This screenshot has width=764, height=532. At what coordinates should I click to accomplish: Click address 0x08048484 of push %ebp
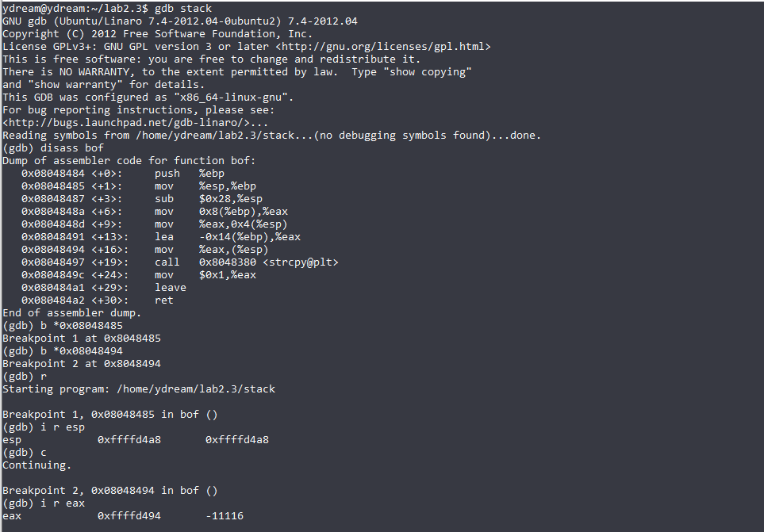click(x=52, y=174)
